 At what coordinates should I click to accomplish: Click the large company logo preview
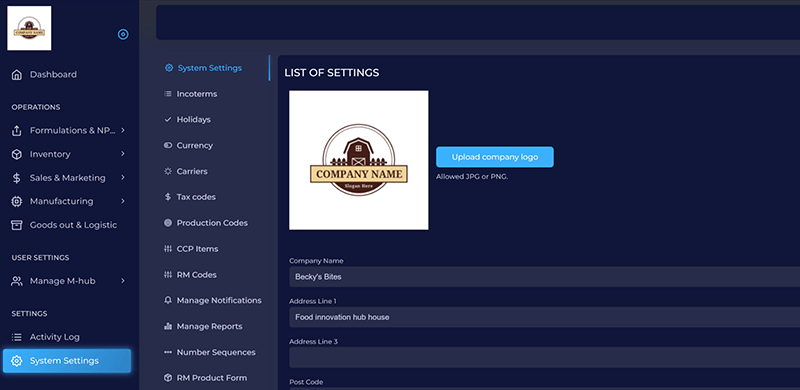pyautogui.click(x=359, y=160)
